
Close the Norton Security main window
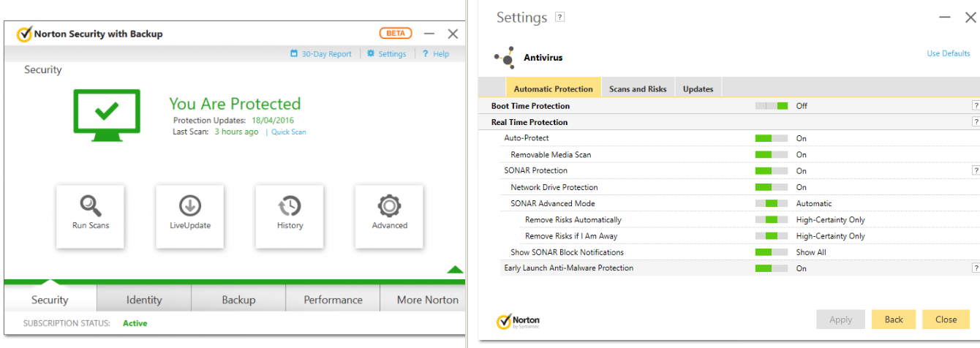pos(453,34)
